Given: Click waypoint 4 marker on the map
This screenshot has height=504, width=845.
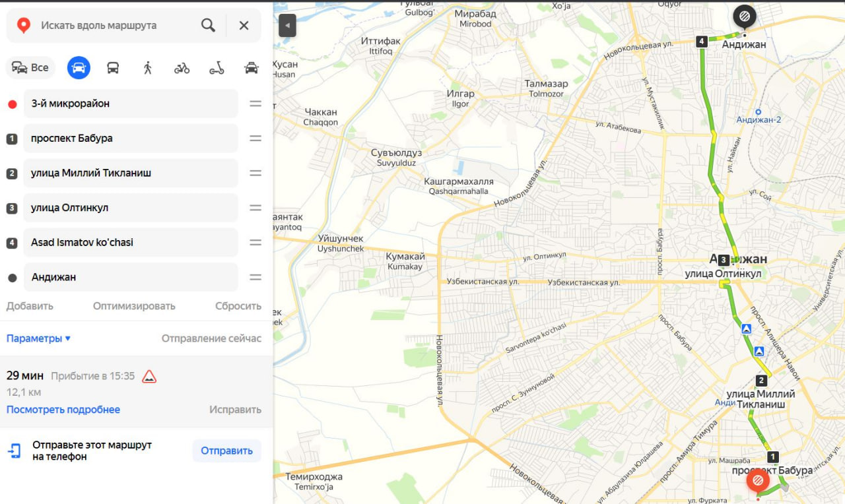Looking at the screenshot, I should [x=702, y=42].
